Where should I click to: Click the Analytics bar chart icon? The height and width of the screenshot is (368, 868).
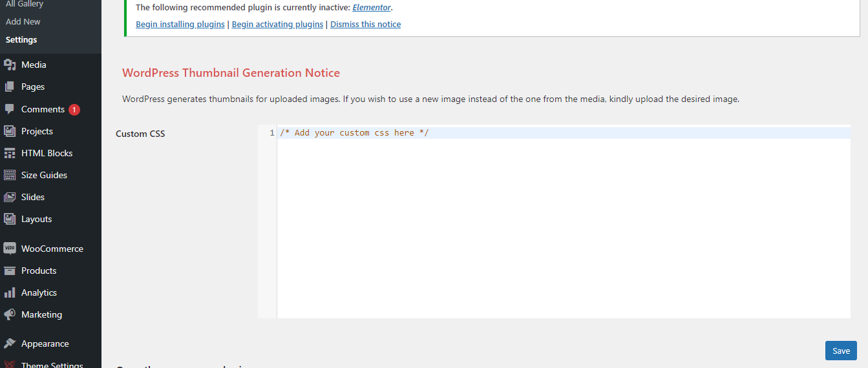[10, 292]
